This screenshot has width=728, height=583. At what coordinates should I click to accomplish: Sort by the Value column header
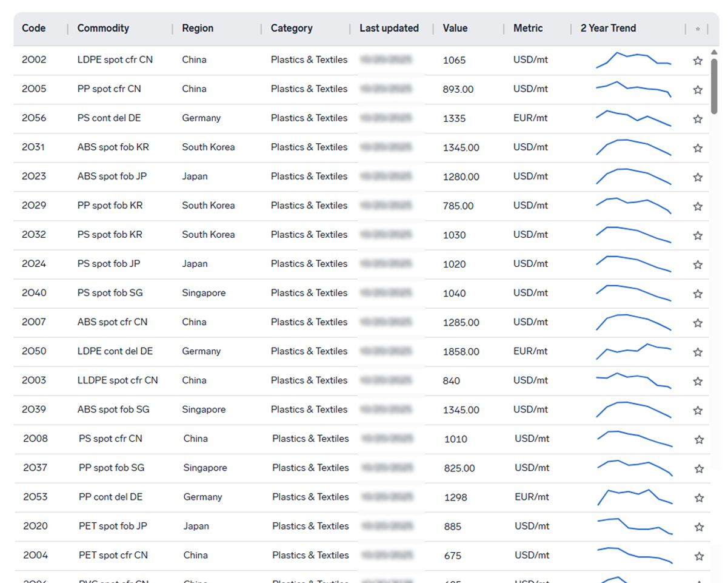pos(455,28)
